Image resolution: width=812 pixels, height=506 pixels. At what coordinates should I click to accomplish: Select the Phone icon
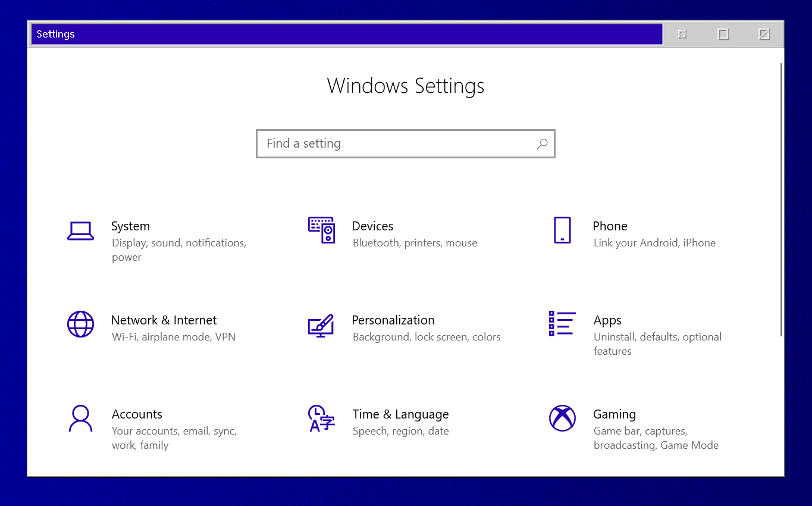coord(562,230)
